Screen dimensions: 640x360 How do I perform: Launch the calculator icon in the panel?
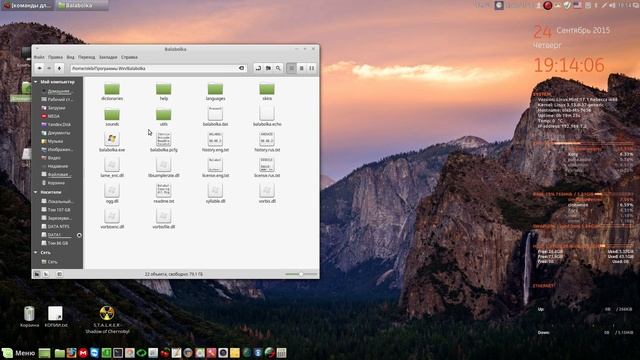[281, 353]
